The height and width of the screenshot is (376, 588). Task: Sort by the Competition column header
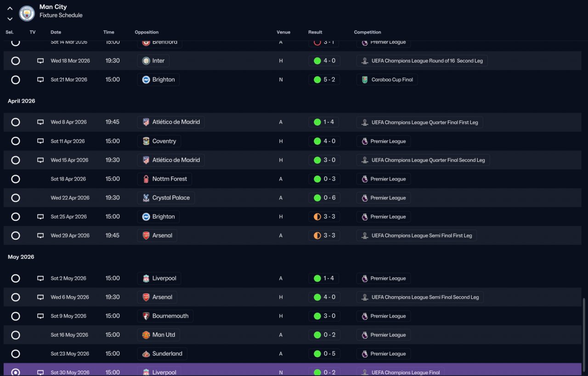click(x=367, y=32)
